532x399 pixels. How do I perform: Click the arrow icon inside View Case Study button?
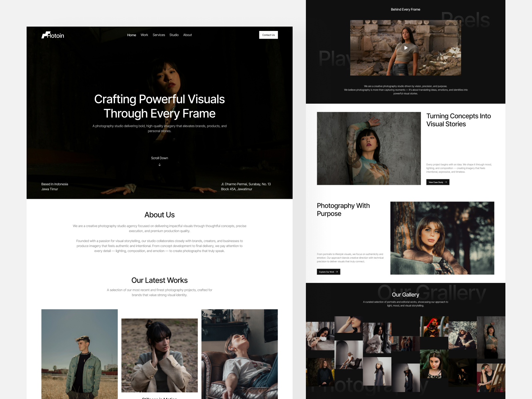(446, 182)
